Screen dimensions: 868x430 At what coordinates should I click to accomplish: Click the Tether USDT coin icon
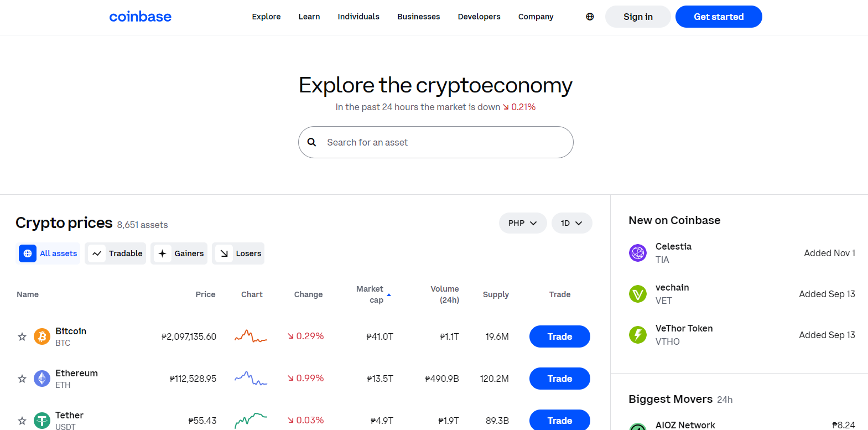pyautogui.click(x=42, y=420)
